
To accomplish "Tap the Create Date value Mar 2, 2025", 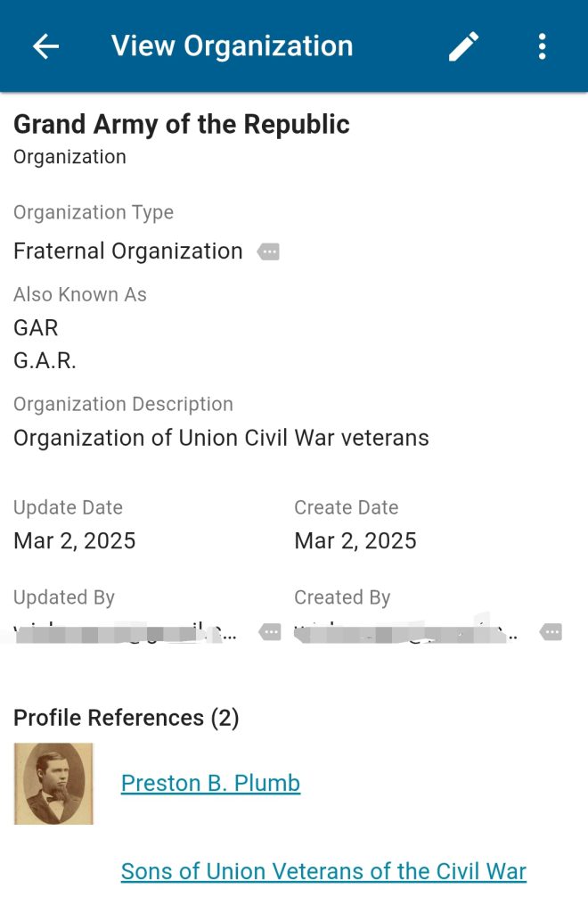I will pos(355,541).
